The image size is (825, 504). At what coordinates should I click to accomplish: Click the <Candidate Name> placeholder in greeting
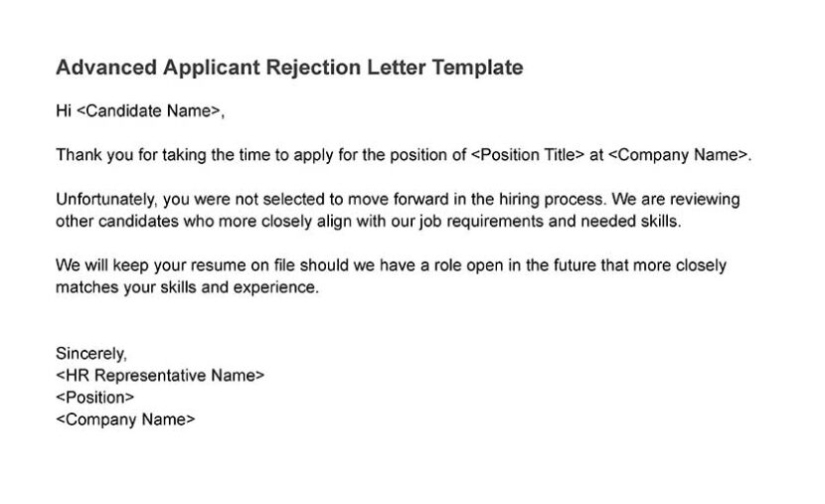click(148, 111)
